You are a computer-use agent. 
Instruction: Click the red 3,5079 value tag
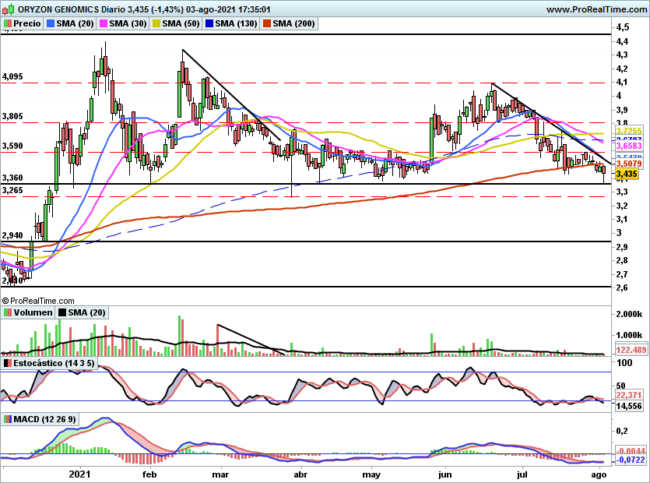(x=629, y=164)
